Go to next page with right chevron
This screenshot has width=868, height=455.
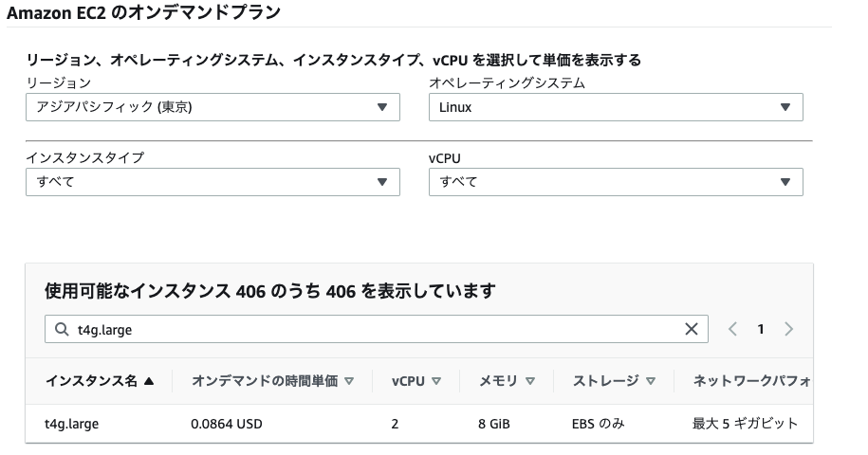point(789,329)
